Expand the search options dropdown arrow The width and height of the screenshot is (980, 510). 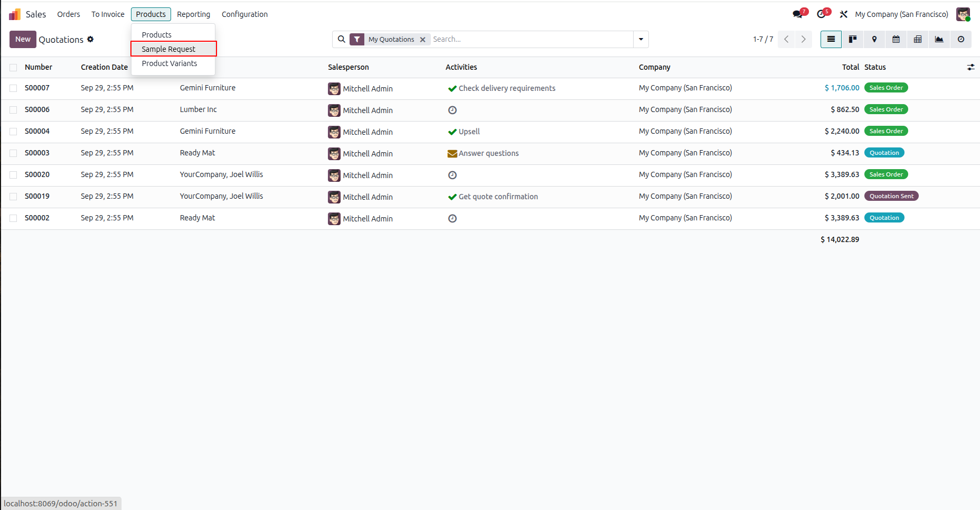pos(641,39)
